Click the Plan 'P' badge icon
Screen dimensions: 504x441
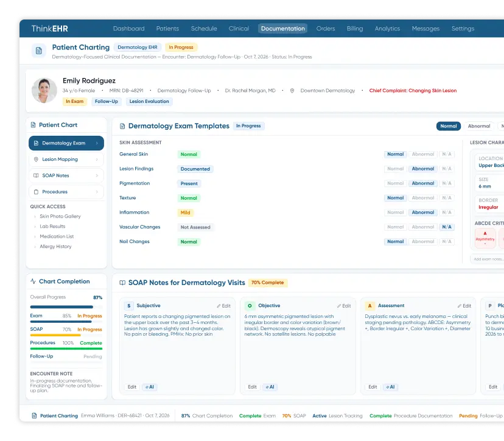[490, 306]
